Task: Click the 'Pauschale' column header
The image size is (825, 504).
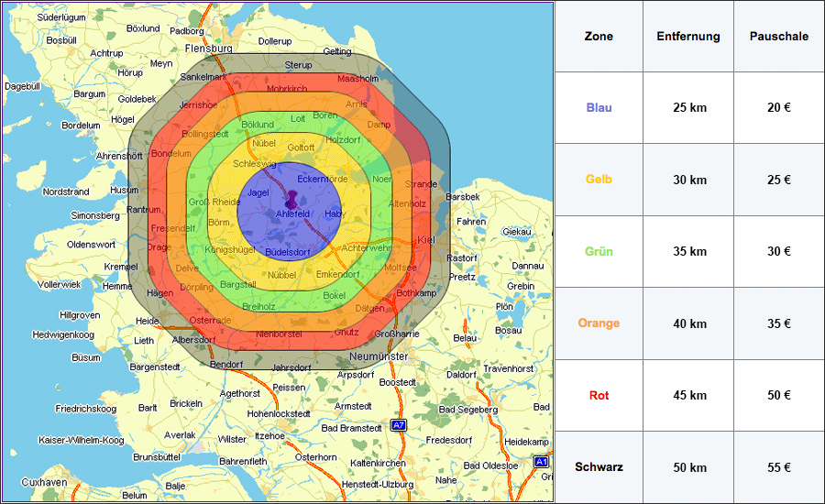Action: (779, 37)
